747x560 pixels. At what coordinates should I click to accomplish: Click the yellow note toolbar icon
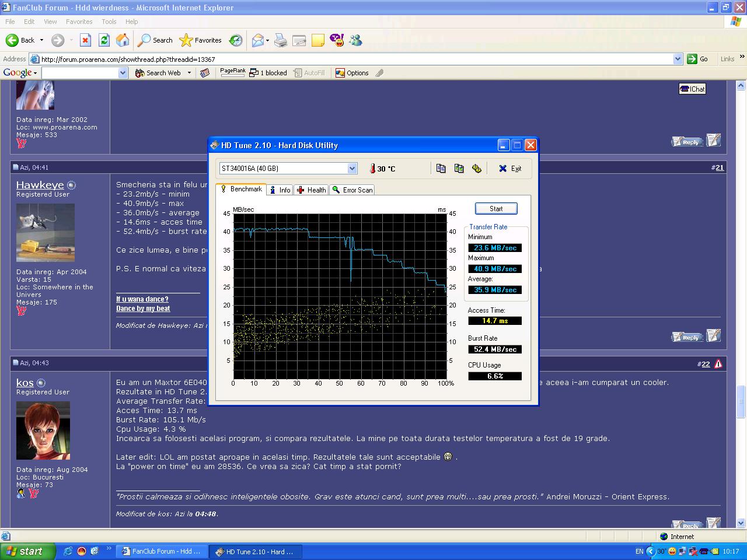pyautogui.click(x=318, y=40)
